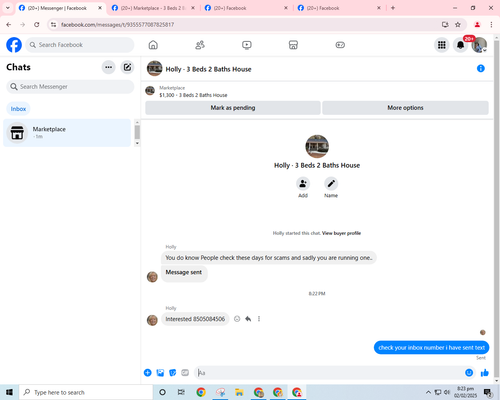Switch to the Marketplace 3 Beds browser tab
Screen dimensions: 500x400
pyautogui.click(x=153, y=8)
